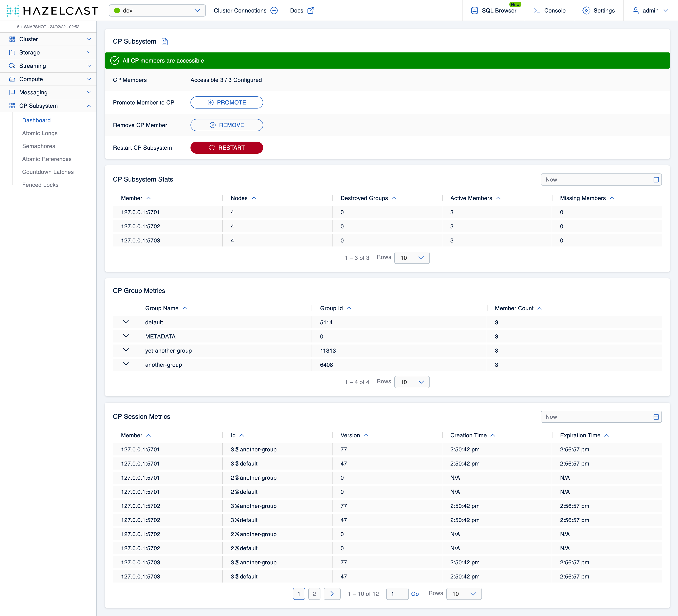The height and width of the screenshot is (616, 678).
Task: Click the CP Subsystem documentation icon
Action: point(164,41)
